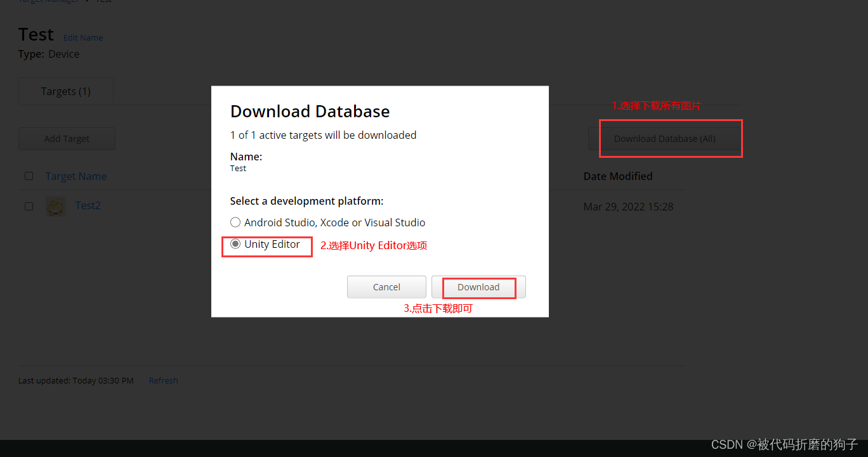
Task: Click the Refresh link
Action: [164, 381]
